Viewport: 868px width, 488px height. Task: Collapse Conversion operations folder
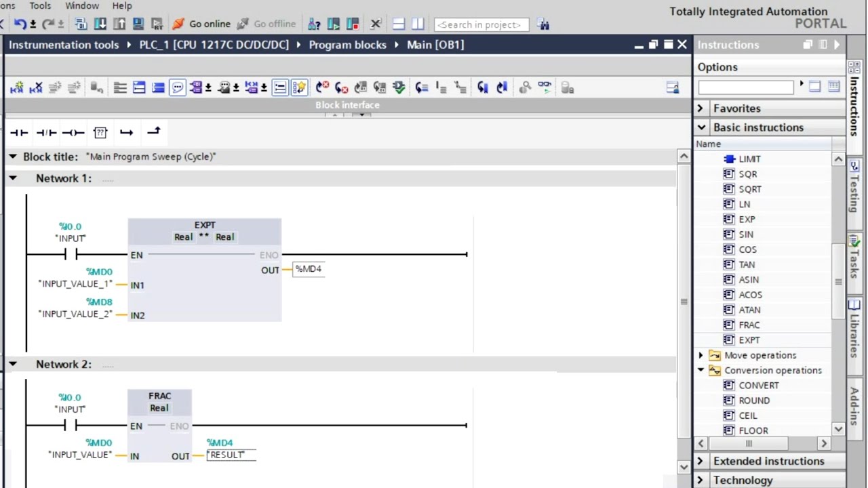click(x=701, y=370)
